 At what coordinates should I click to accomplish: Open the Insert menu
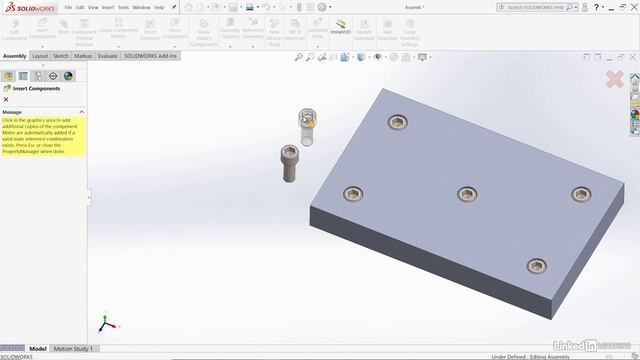tap(108, 7)
